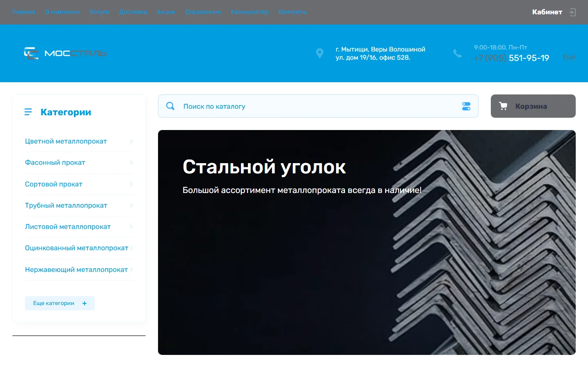Click the plus icon in Еще категории
This screenshot has height=368, width=588.
(x=85, y=303)
